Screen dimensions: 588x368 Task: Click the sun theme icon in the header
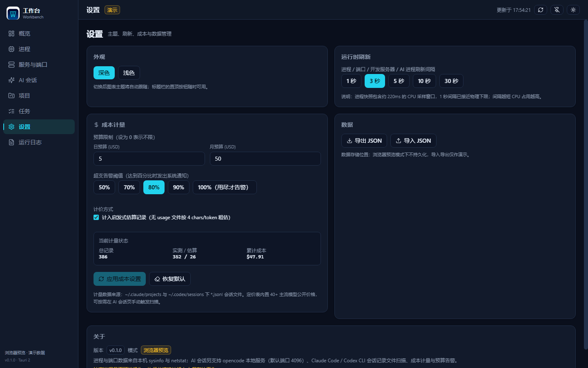click(573, 10)
